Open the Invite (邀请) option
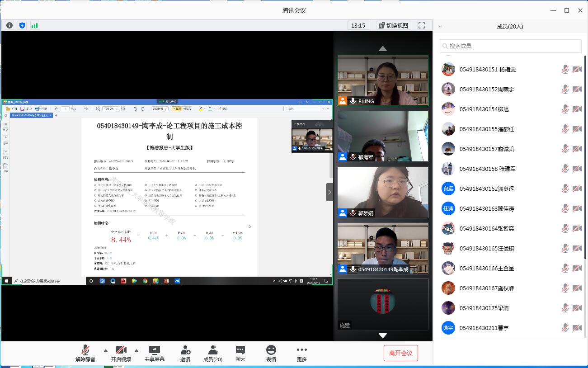Image resolution: width=588 pixels, height=368 pixels. click(185, 353)
